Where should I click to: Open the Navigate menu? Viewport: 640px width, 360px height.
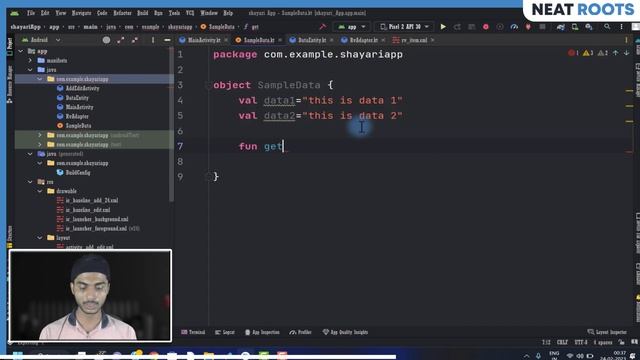coord(81,13)
